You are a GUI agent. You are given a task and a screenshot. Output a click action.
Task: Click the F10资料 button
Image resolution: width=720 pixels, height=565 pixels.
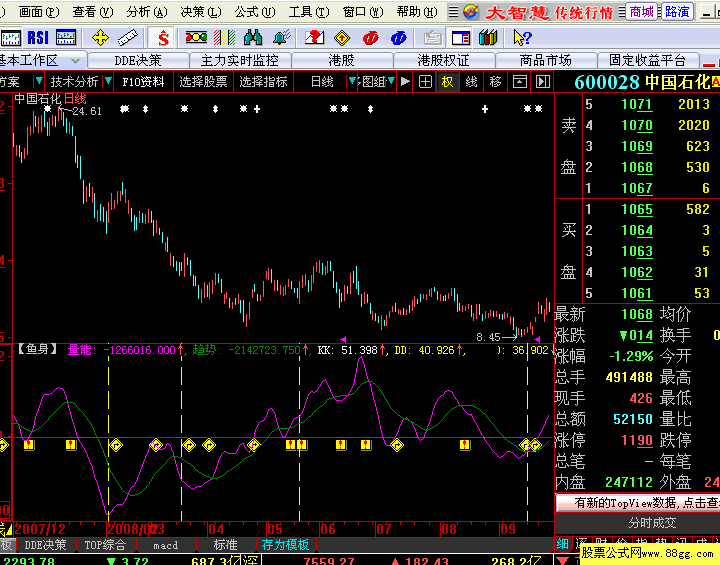(143, 82)
